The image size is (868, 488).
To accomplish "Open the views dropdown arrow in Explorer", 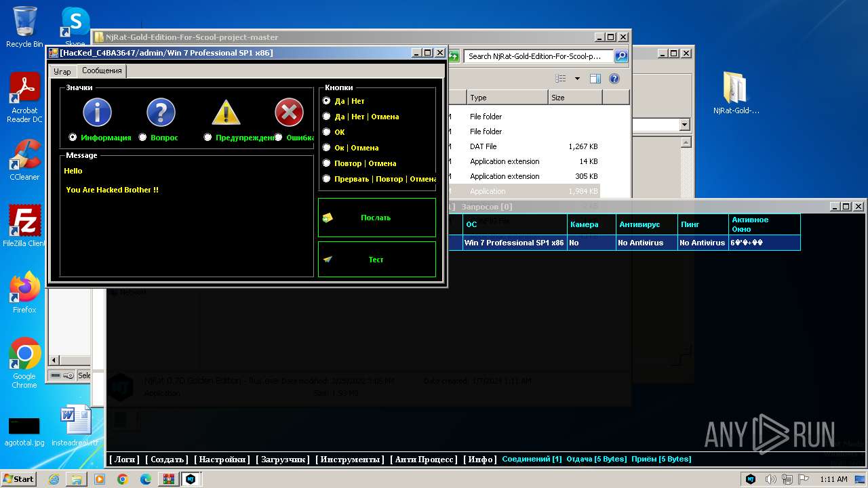I will (x=577, y=79).
